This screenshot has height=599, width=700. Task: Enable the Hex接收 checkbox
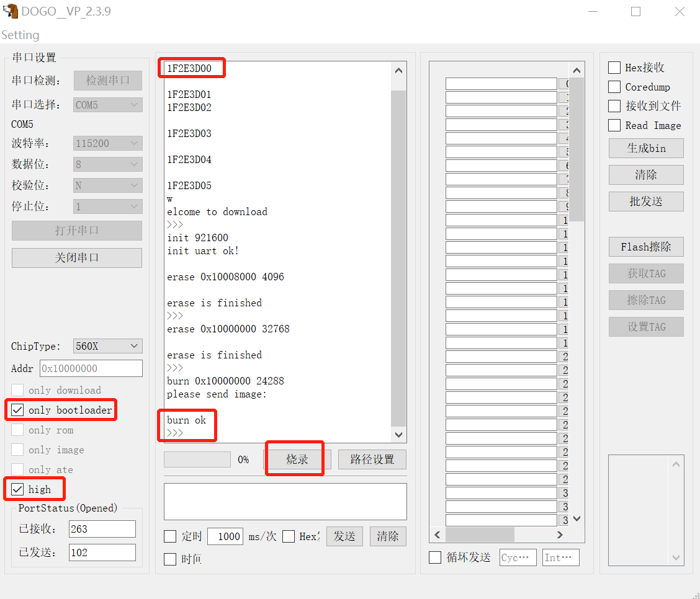[x=614, y=68]
